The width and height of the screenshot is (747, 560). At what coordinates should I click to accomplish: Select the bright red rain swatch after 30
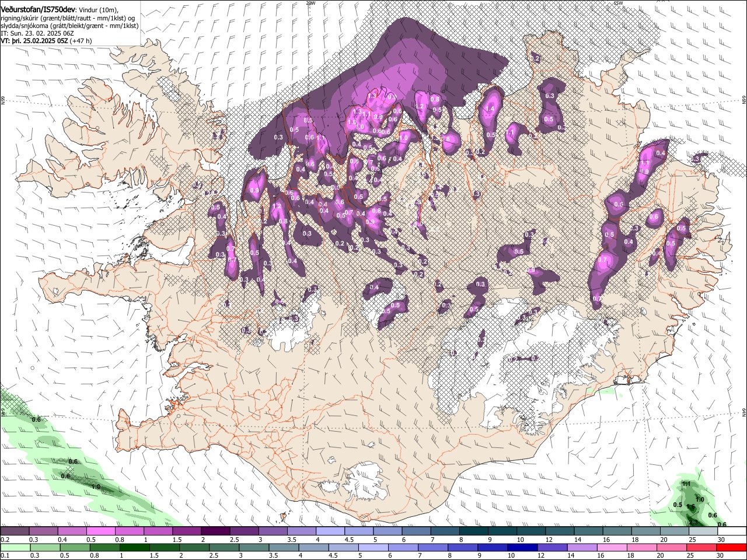731,548
